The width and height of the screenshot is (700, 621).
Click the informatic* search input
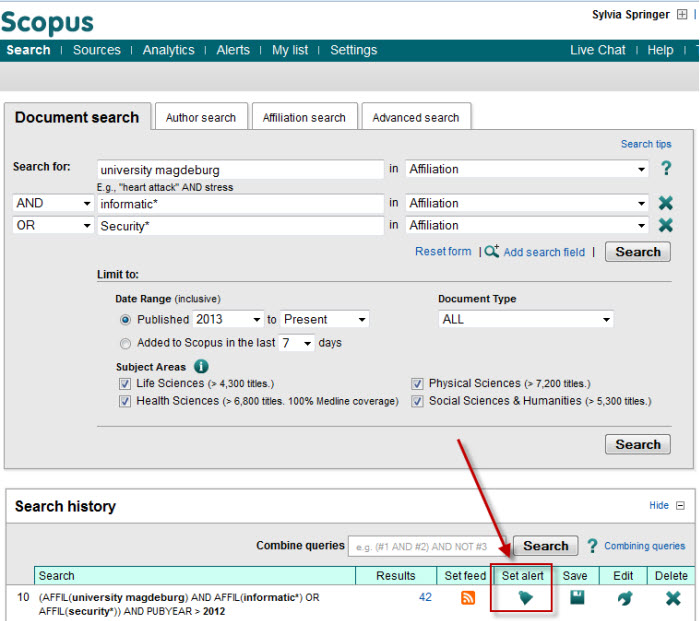point(240,203)
